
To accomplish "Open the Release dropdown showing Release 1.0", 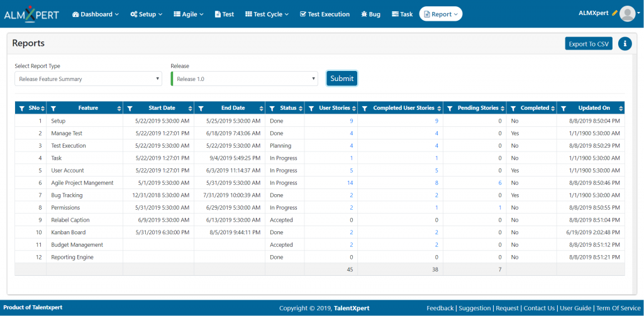I will [x=245, y=79].
